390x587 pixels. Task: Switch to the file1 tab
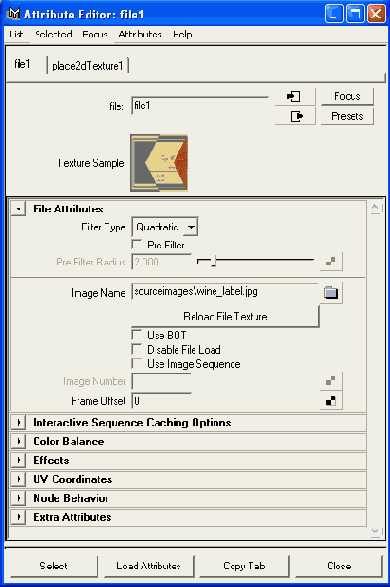(x=22, y=64)
